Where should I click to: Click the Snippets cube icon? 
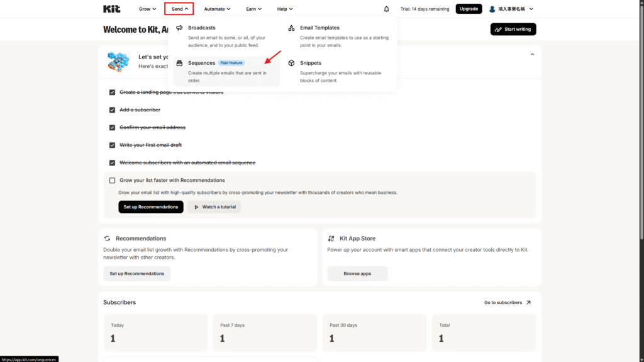tap(291, 63)
